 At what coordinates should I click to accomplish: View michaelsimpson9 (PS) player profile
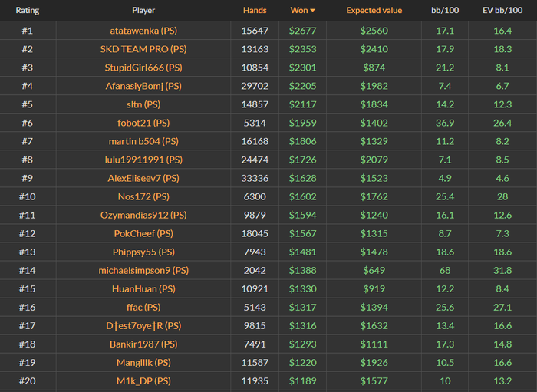143,270
